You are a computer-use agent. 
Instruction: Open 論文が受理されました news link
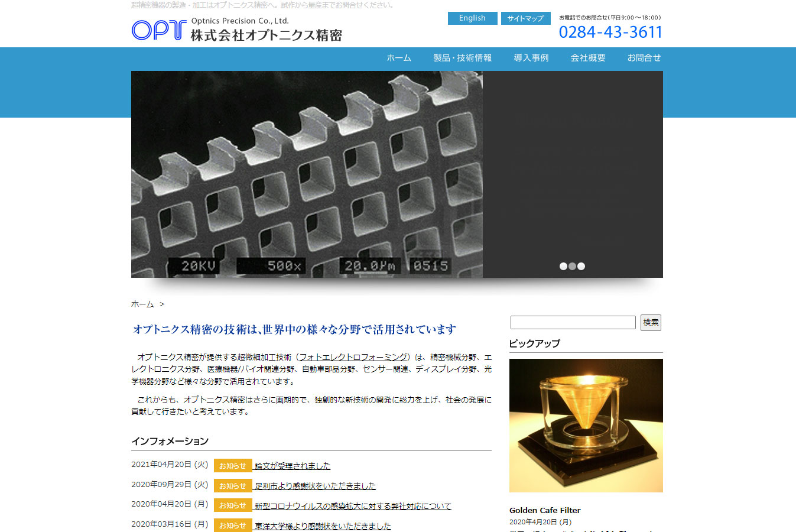(x=293, y=466)
